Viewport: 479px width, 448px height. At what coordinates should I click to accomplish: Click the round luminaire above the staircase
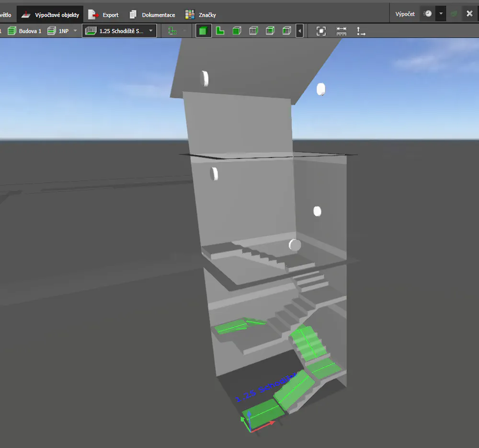click(x=295, y=245)
